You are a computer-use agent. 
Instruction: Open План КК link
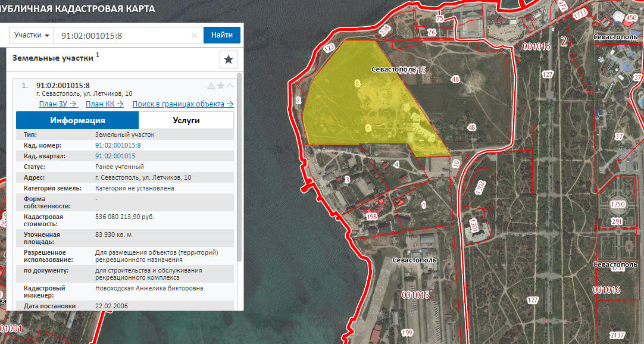[x=104, y=104]
